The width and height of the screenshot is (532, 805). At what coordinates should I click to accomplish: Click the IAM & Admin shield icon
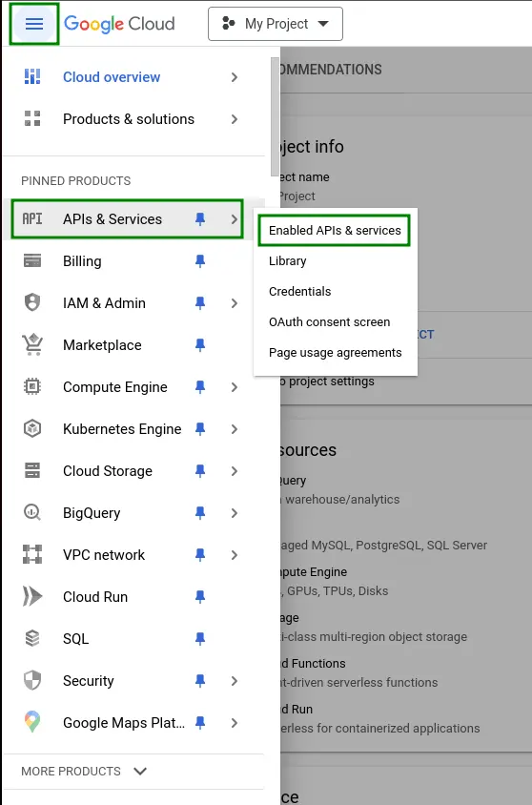[x=32, y=302]
